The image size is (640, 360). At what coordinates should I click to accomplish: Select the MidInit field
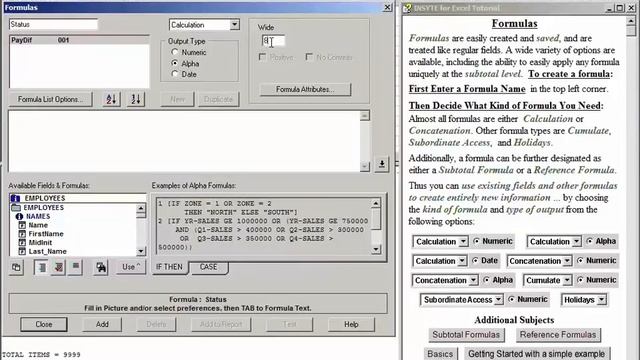coord(40,242)
